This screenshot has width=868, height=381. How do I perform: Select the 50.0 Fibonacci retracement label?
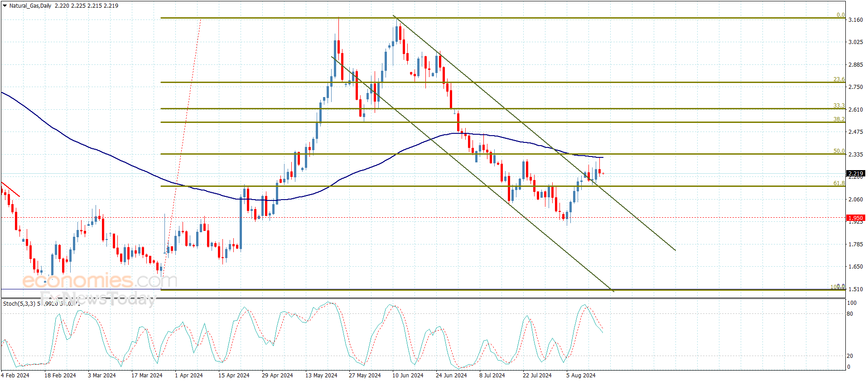(839, 151)
